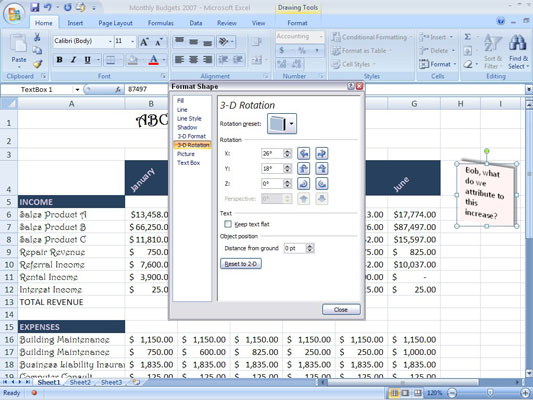Select the Bob comment text box

tap(486, 195)
